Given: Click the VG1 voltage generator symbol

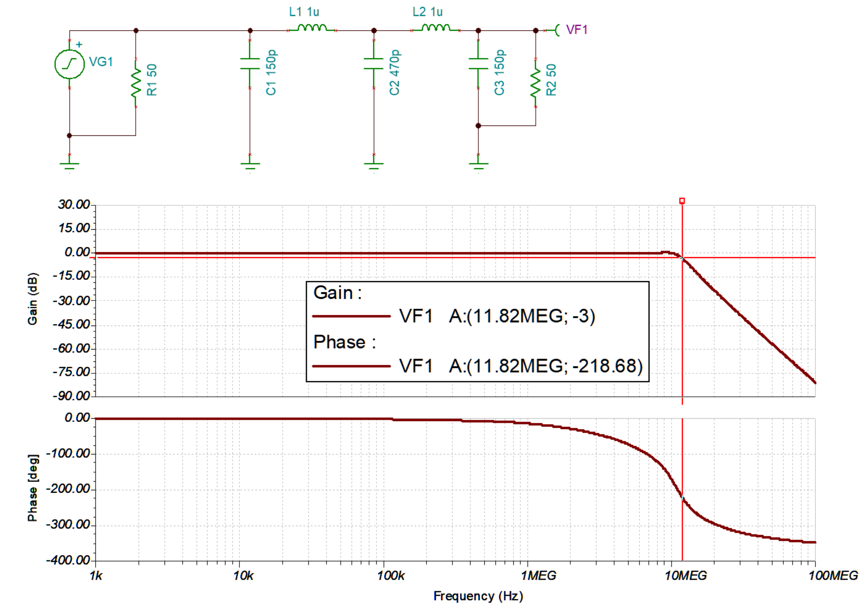Looking at the screenshot, I should (70, 64).
